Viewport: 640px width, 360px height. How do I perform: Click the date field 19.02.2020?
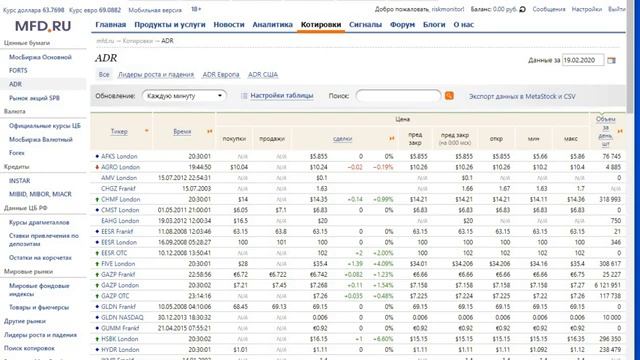click(x=583, y=60)
